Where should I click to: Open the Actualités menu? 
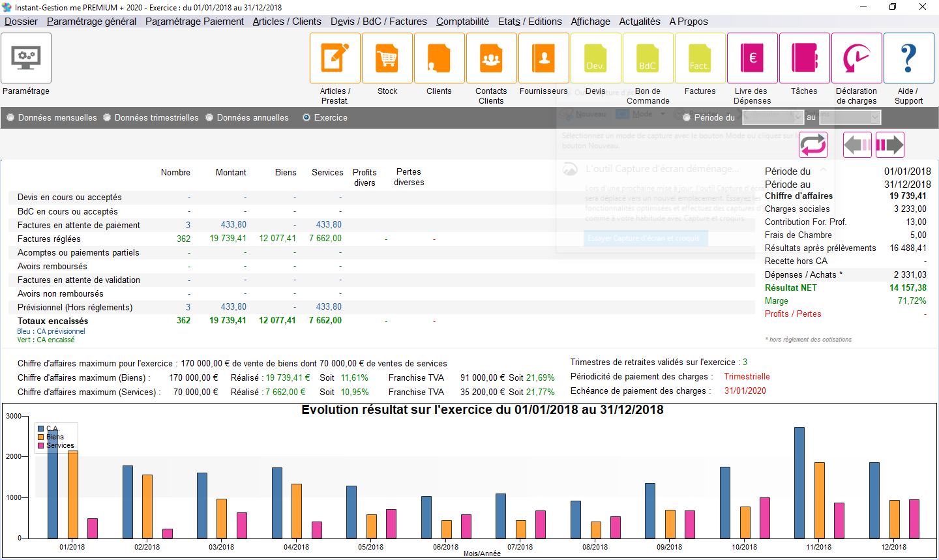click(640, 22)
